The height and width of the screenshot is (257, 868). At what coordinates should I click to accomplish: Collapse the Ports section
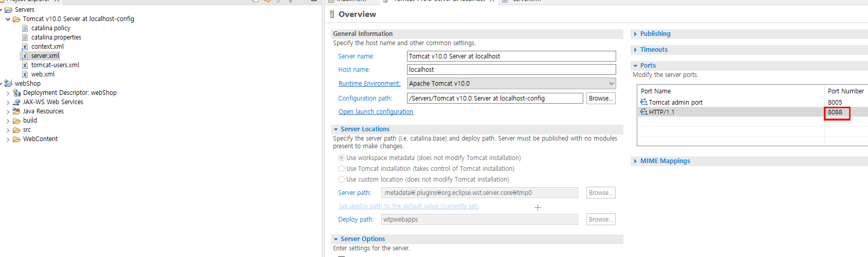point(636,66)
